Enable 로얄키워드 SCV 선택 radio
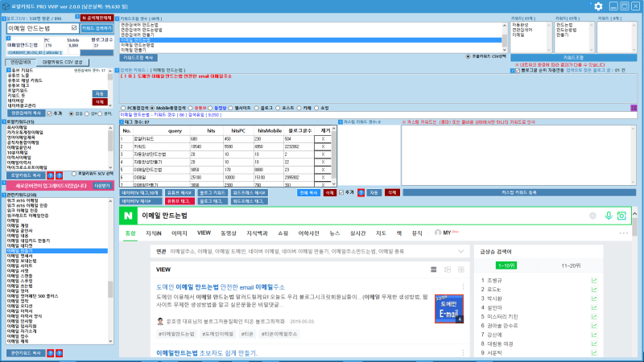Image resolution: width=644 pixels, height=362 pixels. (x=74, y=174)
